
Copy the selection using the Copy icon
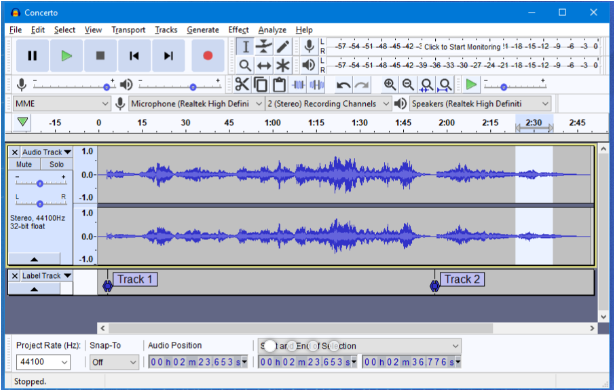coord(260,84)
